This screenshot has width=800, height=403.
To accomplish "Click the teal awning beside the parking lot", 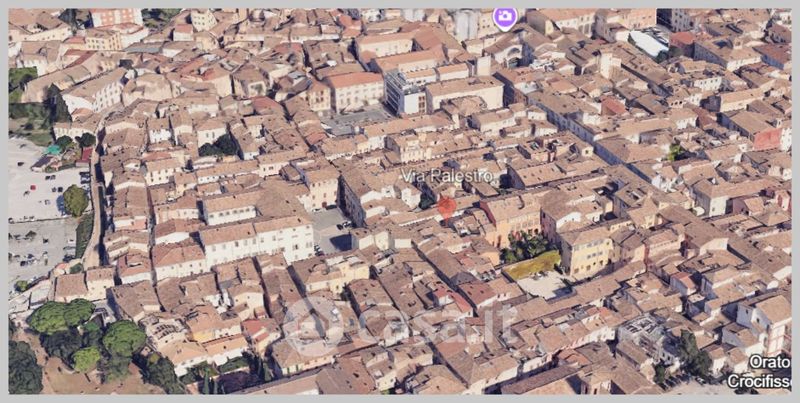I will coord(52,150).
